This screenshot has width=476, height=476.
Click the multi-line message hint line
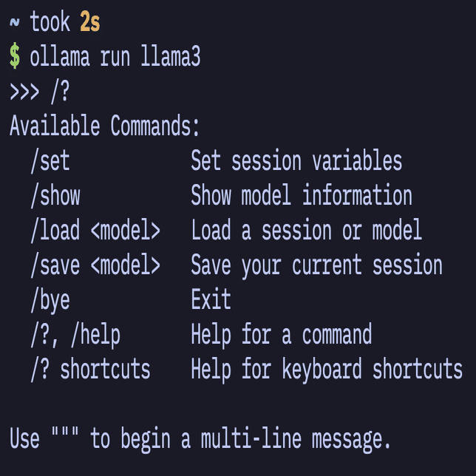click(x=200, y=439)
